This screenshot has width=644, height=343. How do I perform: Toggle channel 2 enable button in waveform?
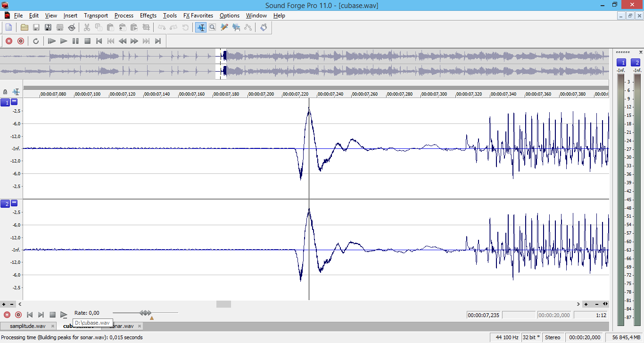[x=5, y=204]
